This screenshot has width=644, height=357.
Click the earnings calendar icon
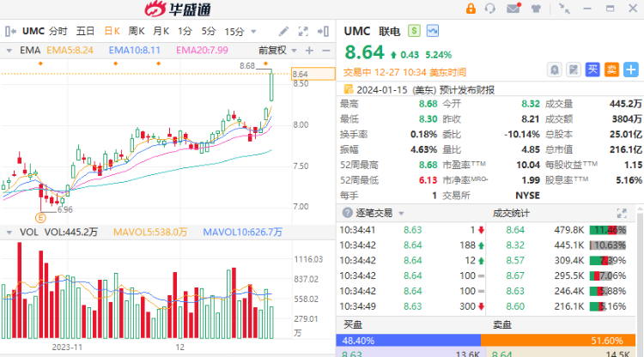[x=349, y=89]
